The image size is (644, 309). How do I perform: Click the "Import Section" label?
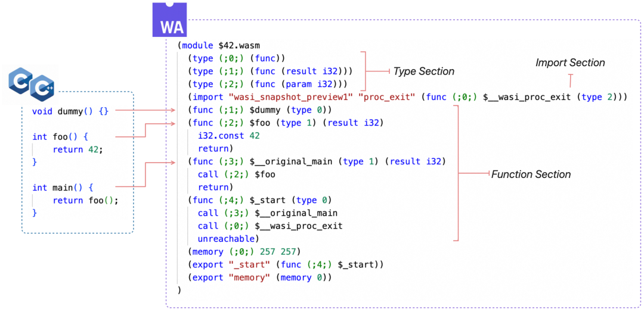[570, 63]
